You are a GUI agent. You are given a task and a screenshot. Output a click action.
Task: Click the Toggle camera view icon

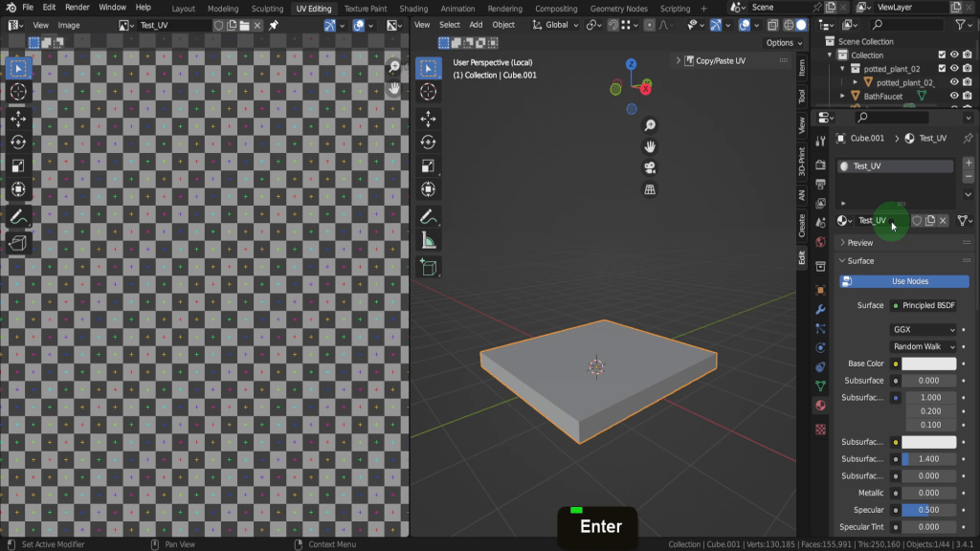(650, 167)
